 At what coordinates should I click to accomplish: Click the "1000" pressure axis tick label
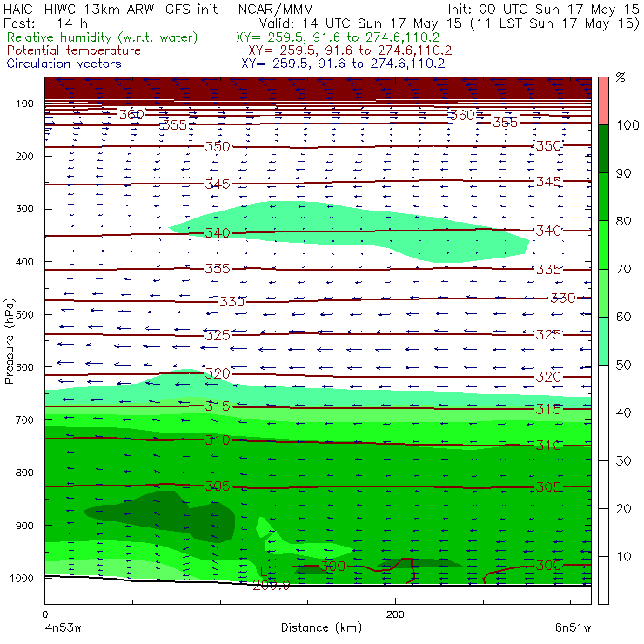click(x=21, y=578)
